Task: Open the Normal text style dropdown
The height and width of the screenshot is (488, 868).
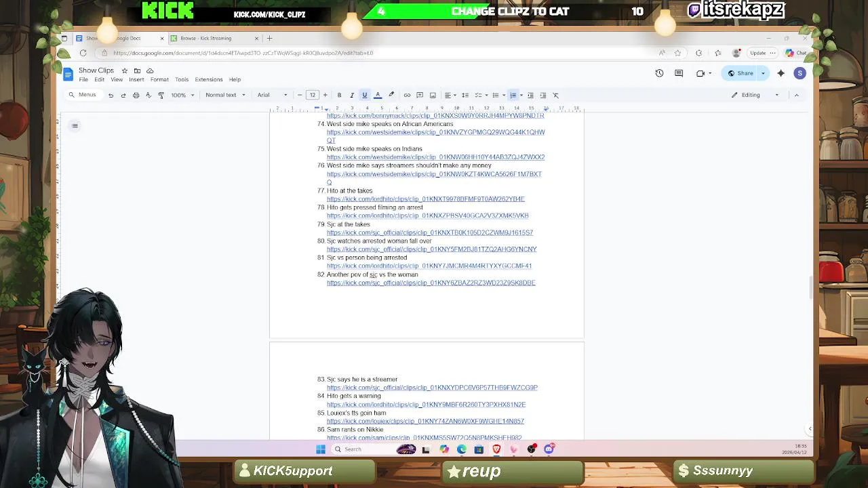Action: tap(225, 95)
